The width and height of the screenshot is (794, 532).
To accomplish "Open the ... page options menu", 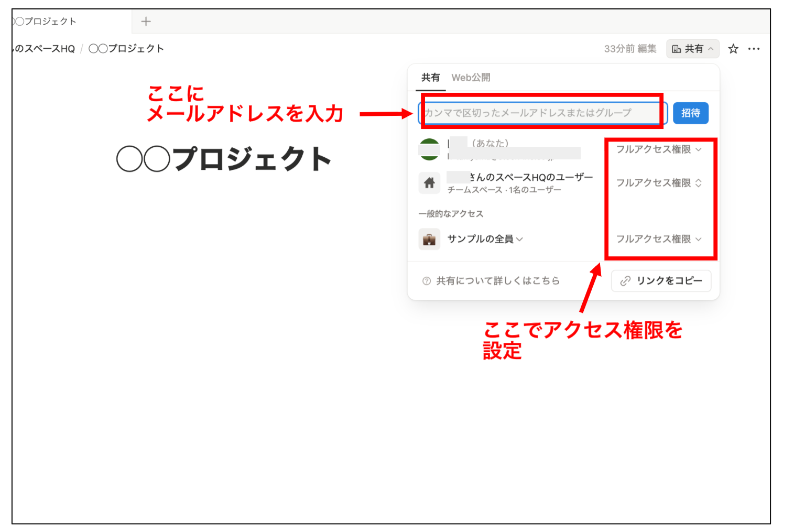I will pyautogui.click(x=755, y=48).
